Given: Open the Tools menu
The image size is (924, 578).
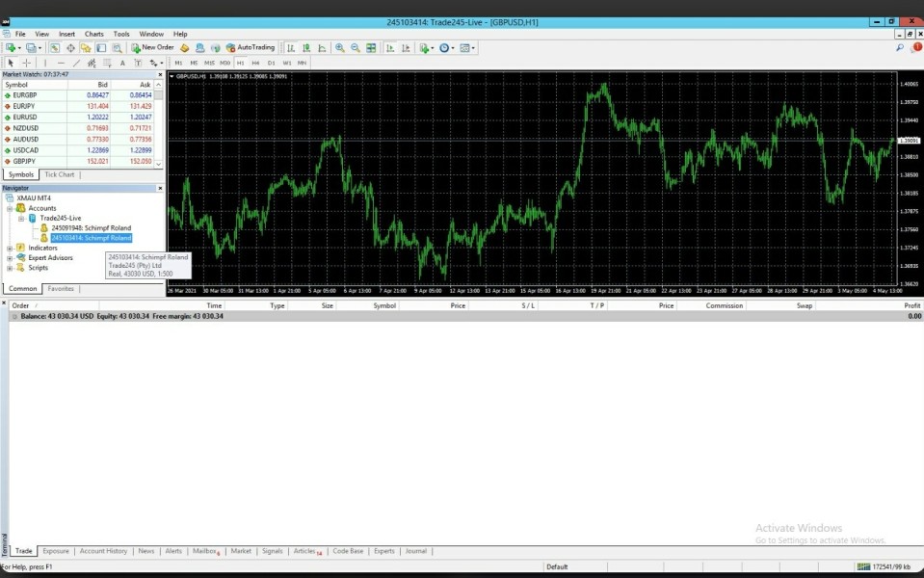Looking at the screenshot, I should pos(121,34).
